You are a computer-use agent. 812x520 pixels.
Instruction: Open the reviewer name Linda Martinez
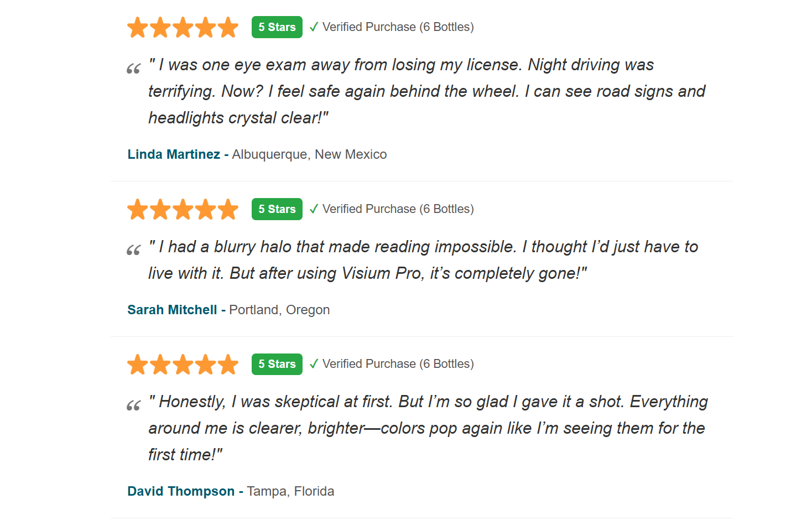pos(174,154)
